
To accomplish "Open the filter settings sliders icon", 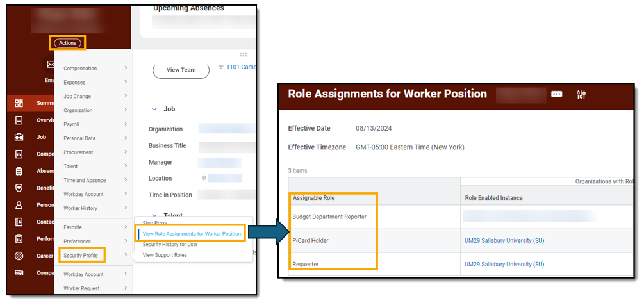I will point(581,95).
